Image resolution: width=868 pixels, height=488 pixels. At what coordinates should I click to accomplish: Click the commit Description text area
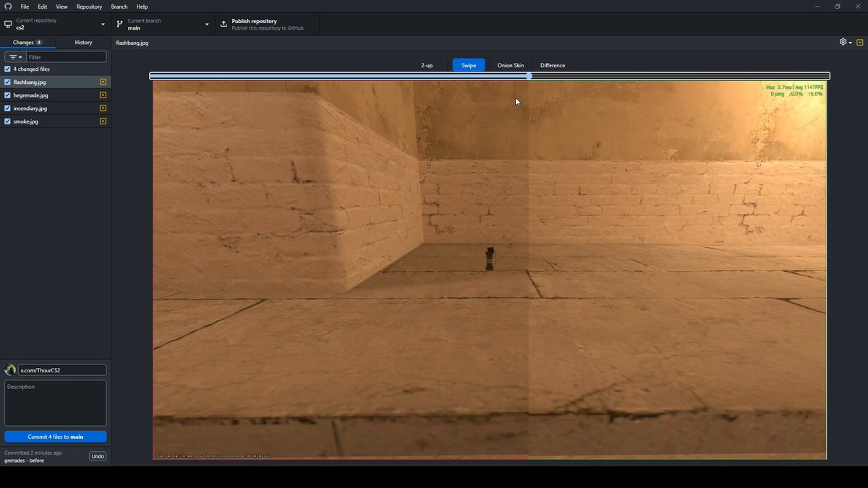56,403
